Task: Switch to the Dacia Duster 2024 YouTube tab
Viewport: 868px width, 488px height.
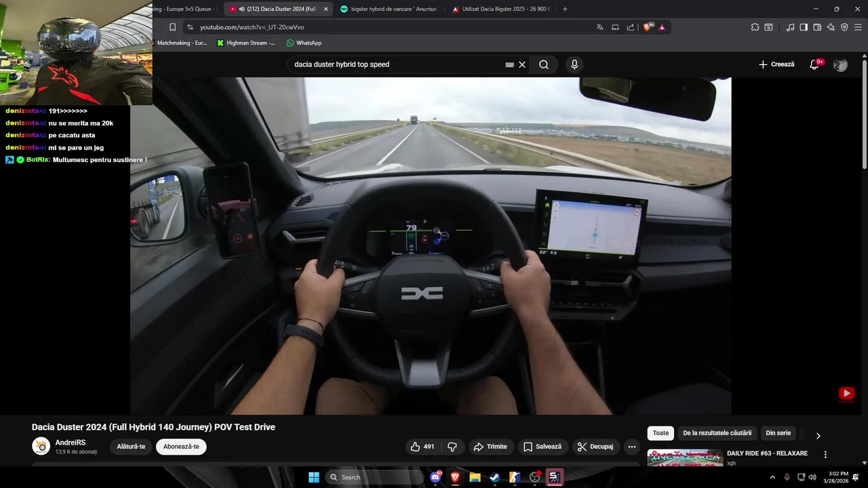Action: [278, 9]
